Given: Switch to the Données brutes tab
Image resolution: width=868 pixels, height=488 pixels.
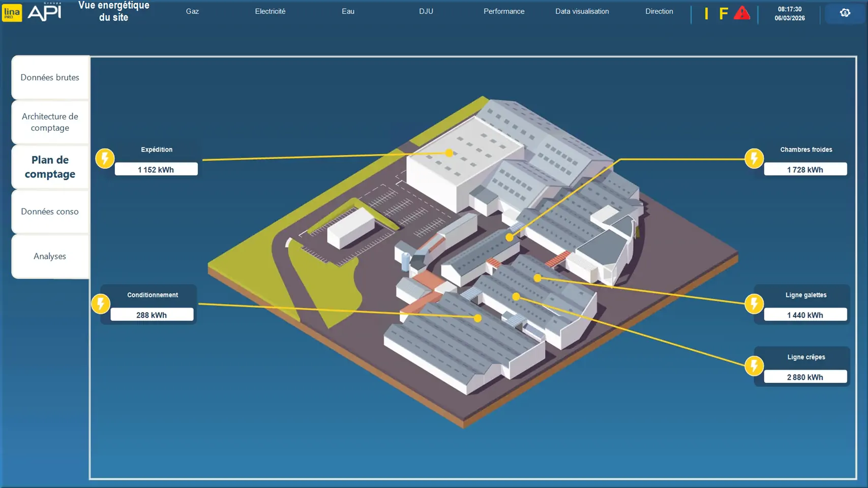Looking at the screenshot, I should pos(50,77).
